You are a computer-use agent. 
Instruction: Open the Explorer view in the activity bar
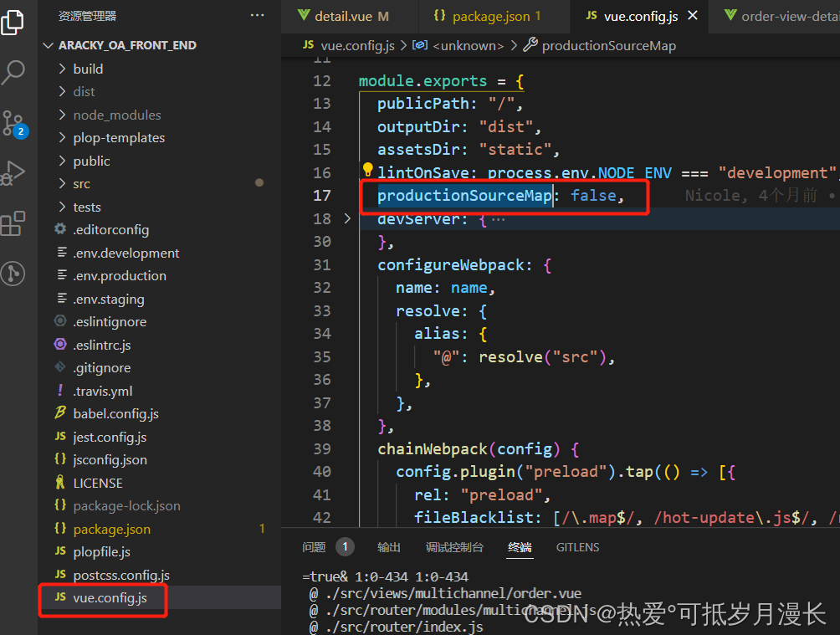(13, 22)
